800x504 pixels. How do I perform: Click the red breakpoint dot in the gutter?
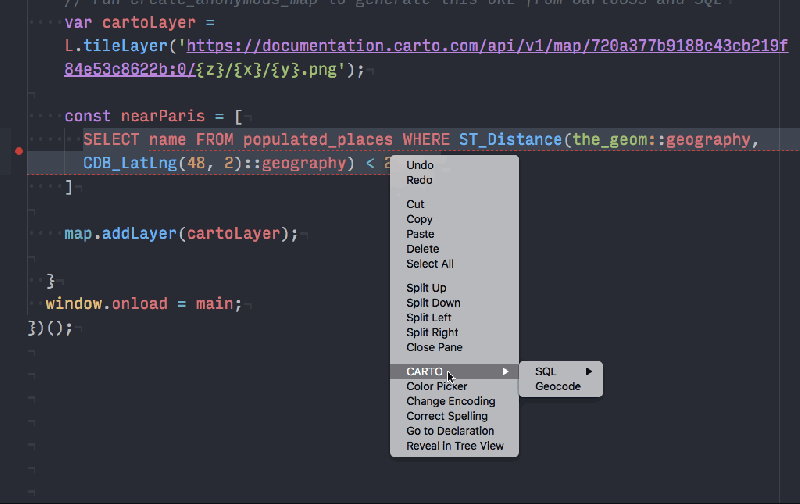(19, 151)
